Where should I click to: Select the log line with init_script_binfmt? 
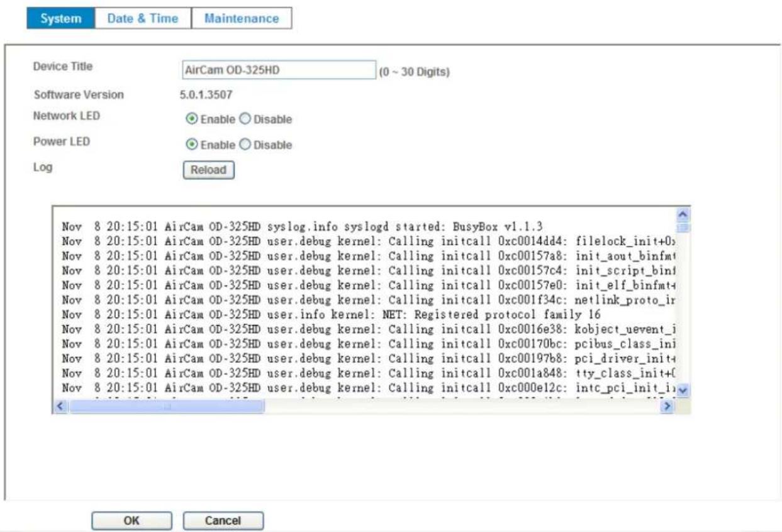[369, 270]
